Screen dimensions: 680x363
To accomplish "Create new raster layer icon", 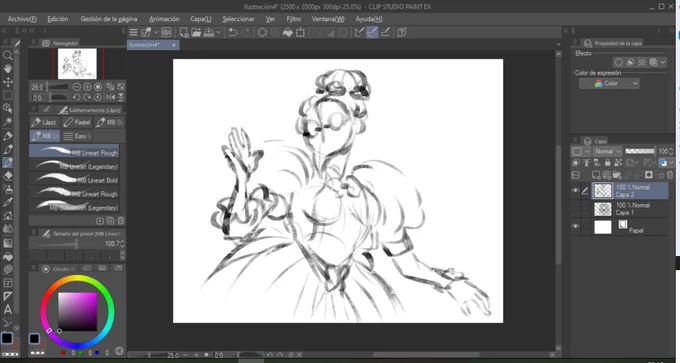I will [x=597, y=175].
